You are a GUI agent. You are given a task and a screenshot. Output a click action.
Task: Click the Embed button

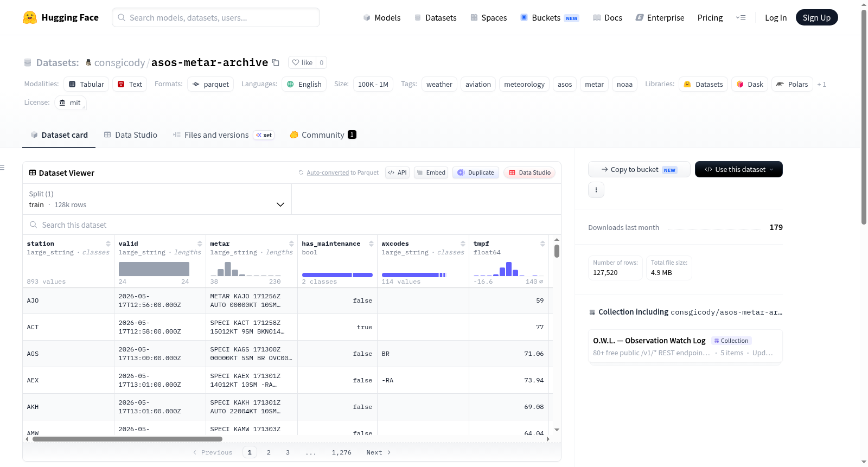click(431, 172)
